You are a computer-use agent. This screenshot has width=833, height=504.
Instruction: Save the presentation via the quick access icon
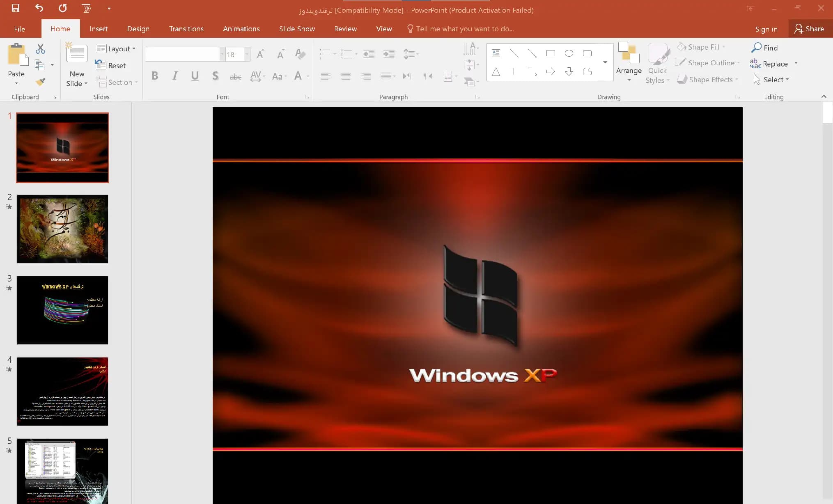point(16,8)
